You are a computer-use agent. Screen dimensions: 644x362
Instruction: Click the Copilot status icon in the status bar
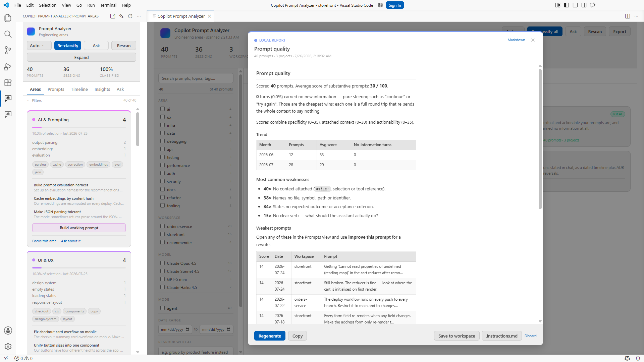coord(627,358)
